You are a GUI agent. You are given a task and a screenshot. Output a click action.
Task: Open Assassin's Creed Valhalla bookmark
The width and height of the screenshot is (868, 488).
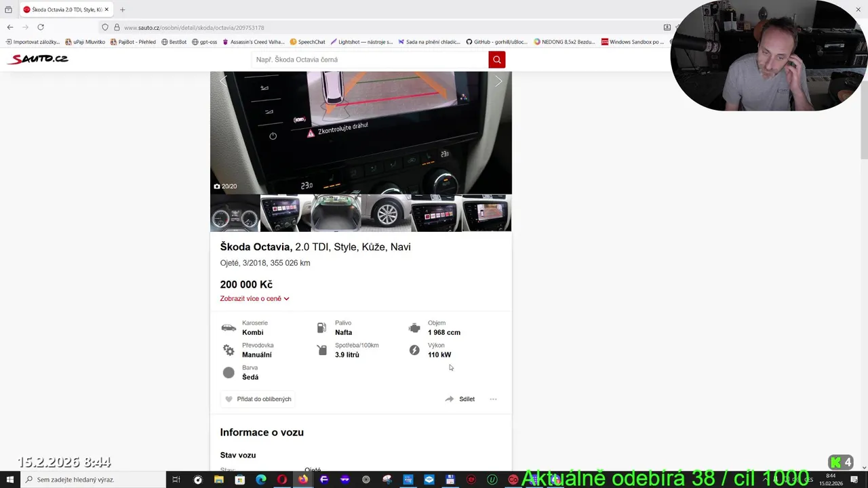tap(254, 42)
